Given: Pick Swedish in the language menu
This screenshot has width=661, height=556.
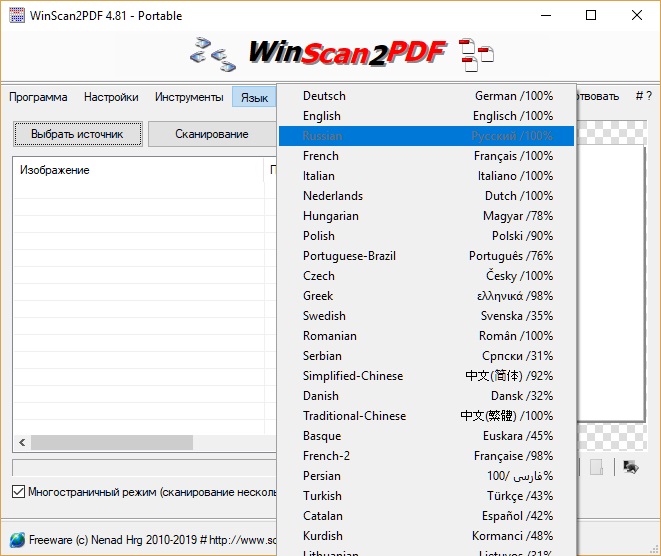Looking at the screenshot, I should (426, 316).
